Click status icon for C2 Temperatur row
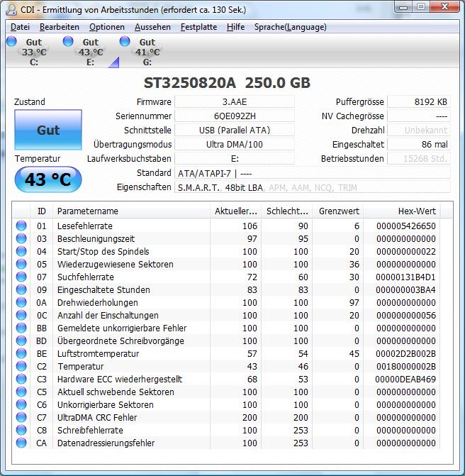465x476 pixels. point(21,366)
